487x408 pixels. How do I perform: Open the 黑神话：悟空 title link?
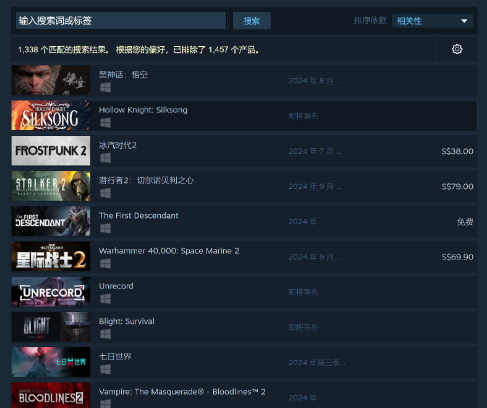[123, 75]
